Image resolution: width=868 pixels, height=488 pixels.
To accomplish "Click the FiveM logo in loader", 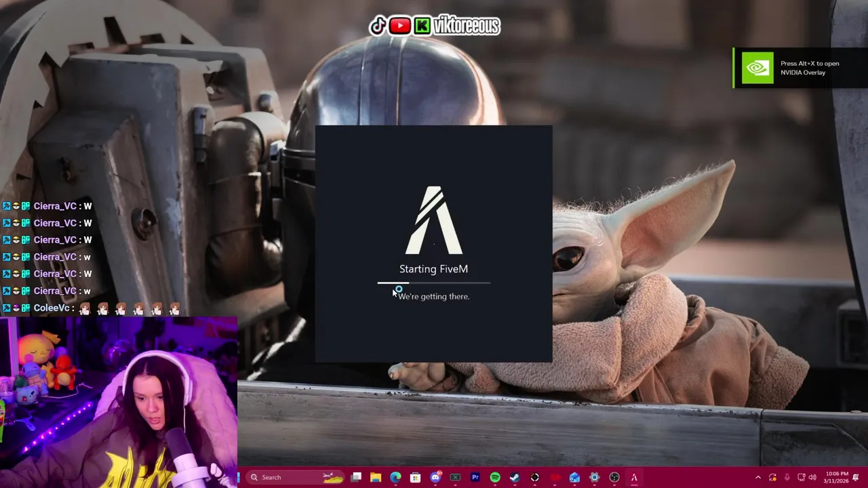I will tap(434, 220).
